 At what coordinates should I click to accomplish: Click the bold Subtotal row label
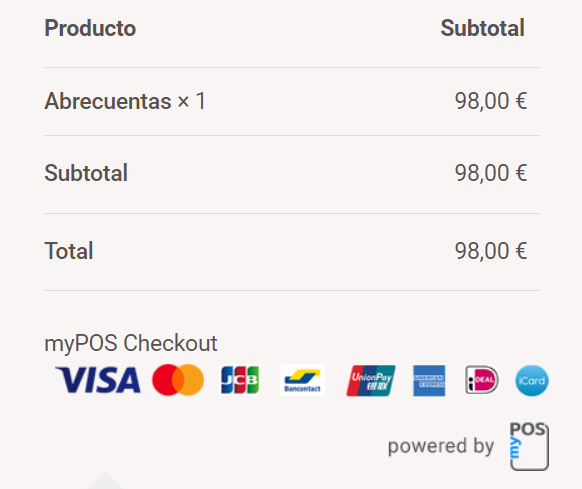[86, 173]
